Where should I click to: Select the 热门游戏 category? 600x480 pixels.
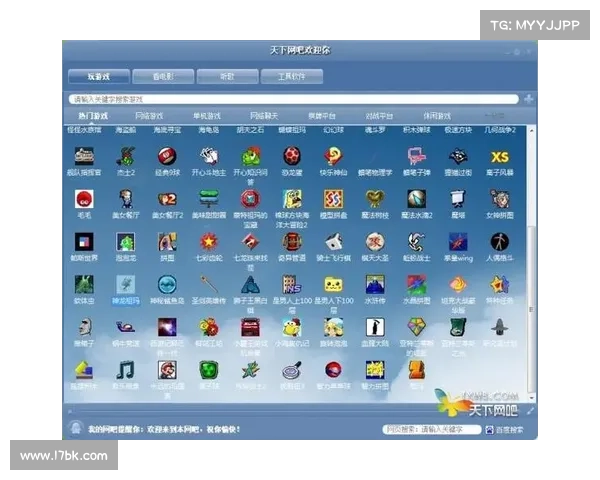(93, 116)
